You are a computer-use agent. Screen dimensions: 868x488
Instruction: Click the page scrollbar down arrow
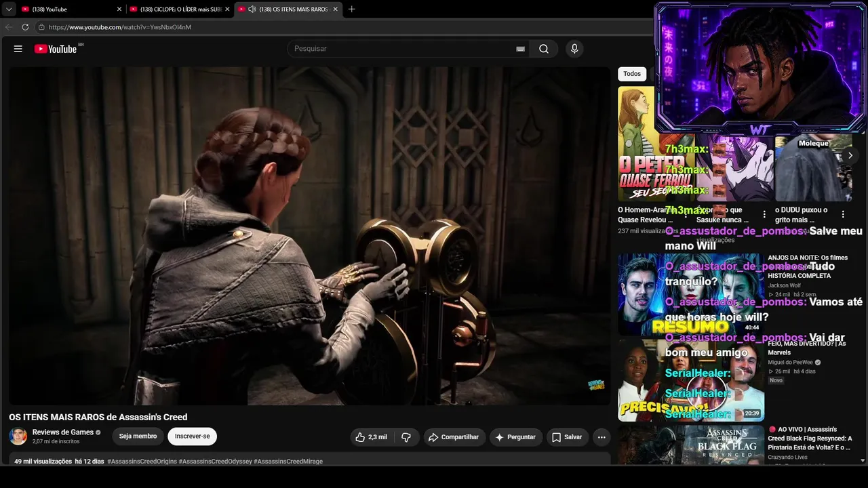coord(863,461)
